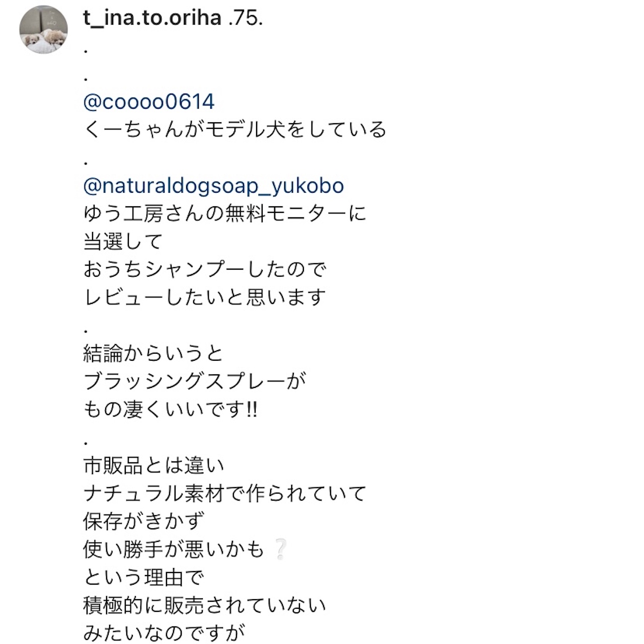Click the line "もの凄くいいです!!"
This screenshot has width=644, height=644.
[x=170, y=410]
